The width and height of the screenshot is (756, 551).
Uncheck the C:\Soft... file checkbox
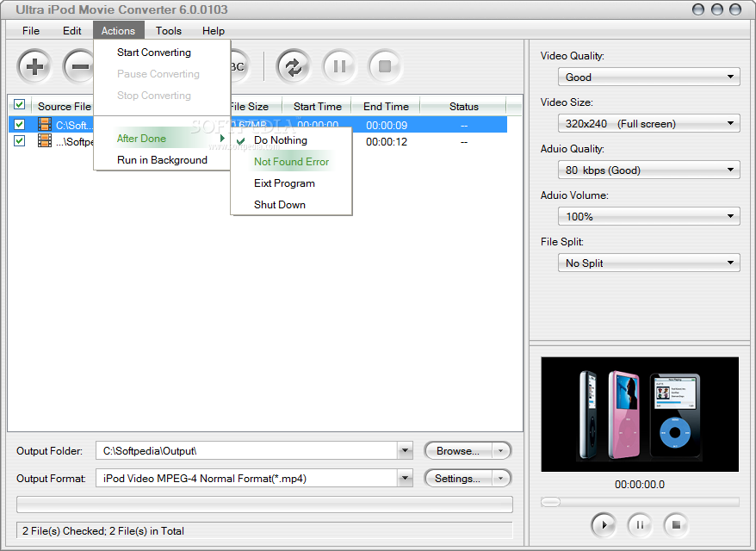click(x=19, y=124)
